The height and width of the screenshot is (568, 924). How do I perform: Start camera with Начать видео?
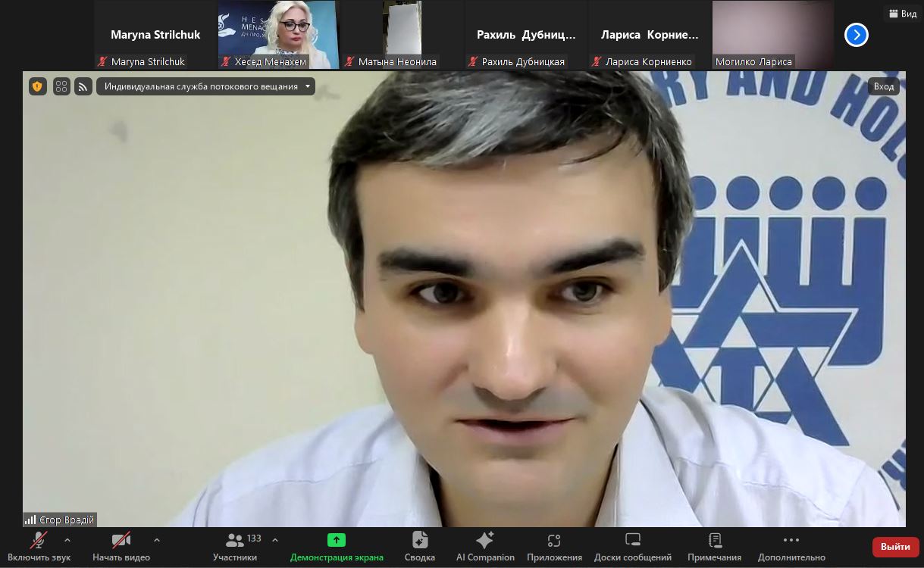[x=121, y=546]
